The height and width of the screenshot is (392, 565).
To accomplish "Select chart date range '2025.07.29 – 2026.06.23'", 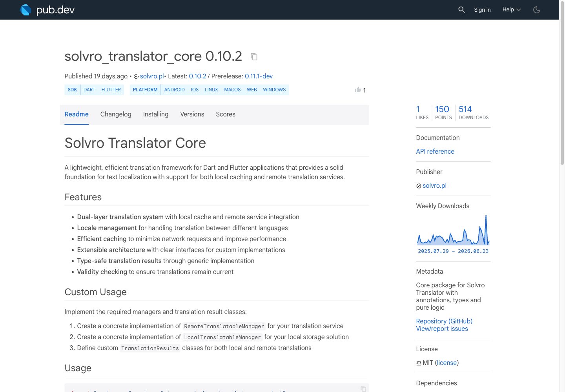I will pos(453,251).
